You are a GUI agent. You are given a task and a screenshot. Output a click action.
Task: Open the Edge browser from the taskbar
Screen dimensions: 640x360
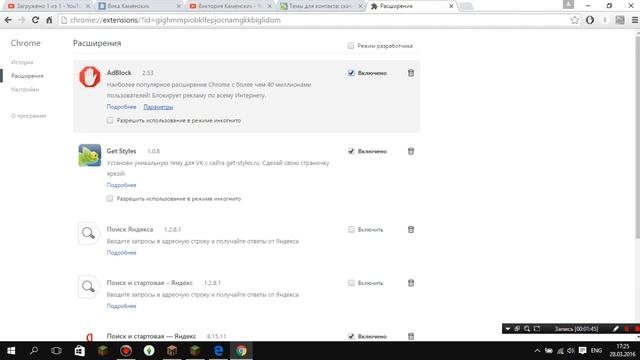tap(218, 351)
